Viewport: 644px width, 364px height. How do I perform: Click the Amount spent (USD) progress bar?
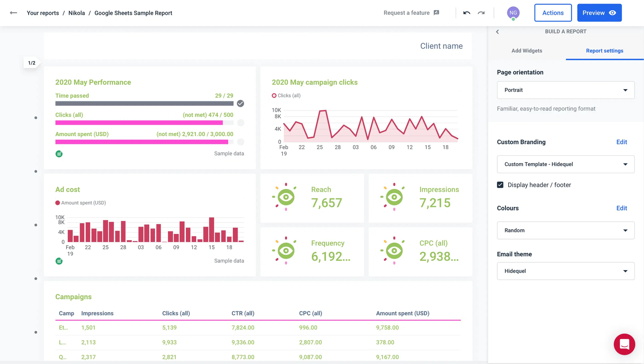144,142
